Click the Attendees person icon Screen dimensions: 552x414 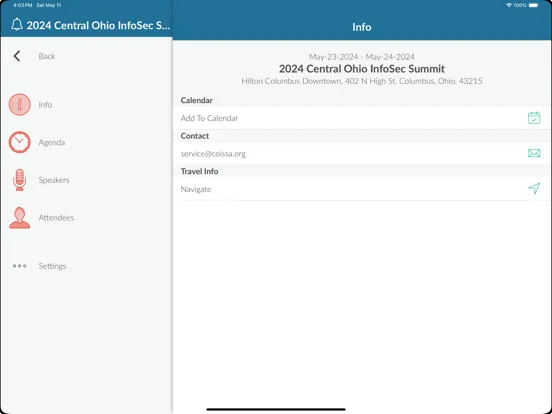point(19,218)
